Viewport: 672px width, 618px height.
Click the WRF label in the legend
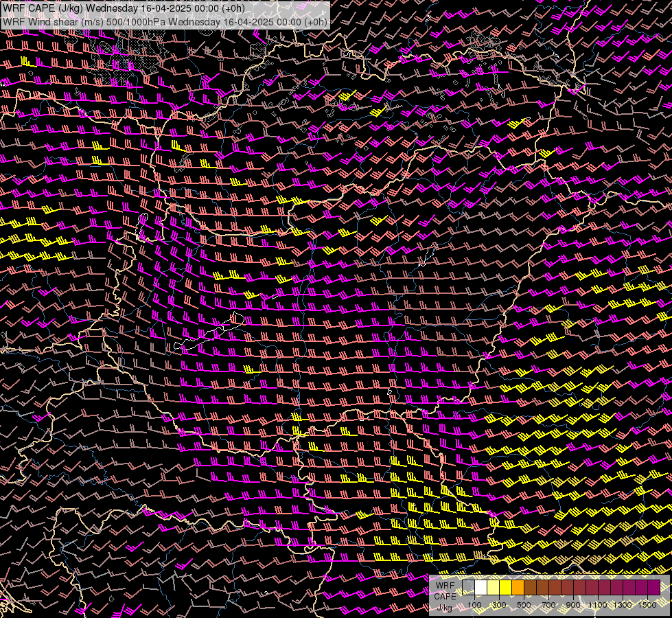(x=445, y=586)
